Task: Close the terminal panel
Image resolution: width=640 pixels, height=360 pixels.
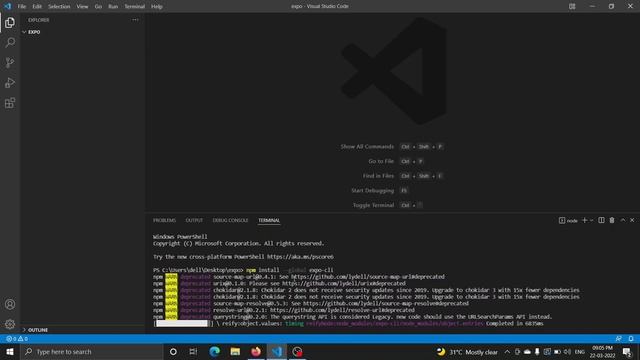Action: [632, 220]
